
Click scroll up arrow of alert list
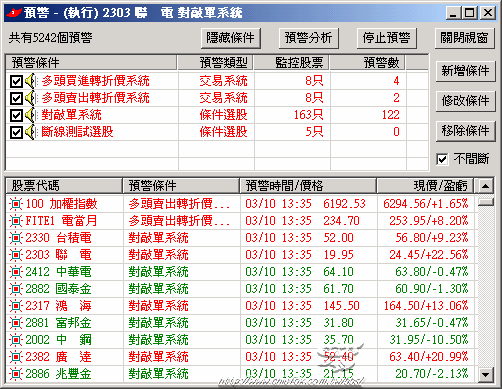(485, 186)
